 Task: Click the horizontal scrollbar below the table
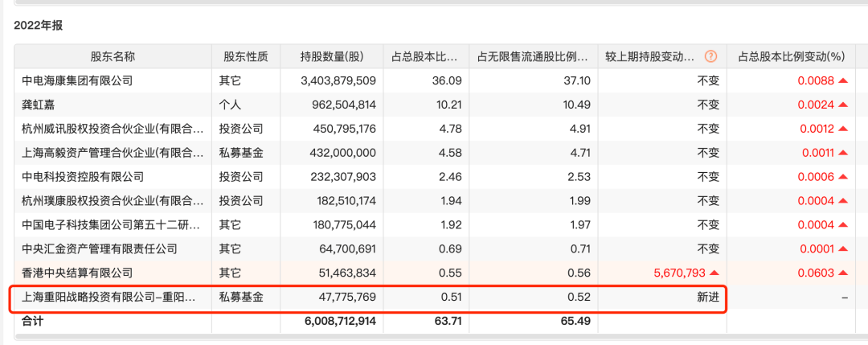pyautogui.click(x=434, y=339)
